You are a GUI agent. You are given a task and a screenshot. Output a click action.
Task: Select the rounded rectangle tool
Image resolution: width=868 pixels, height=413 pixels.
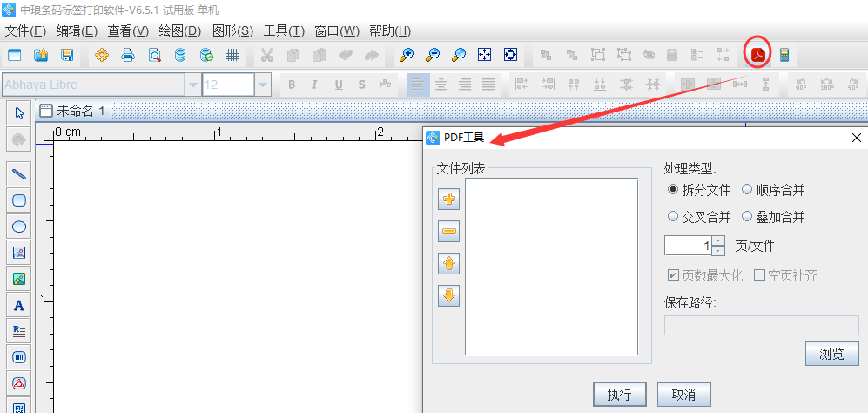tap(19, 200)
